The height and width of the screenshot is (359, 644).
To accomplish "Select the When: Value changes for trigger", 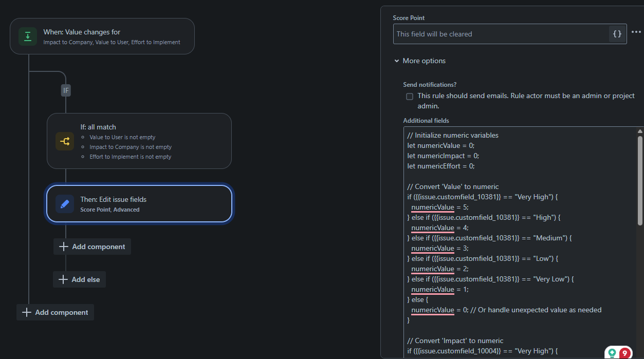I will tap(102, 36).
